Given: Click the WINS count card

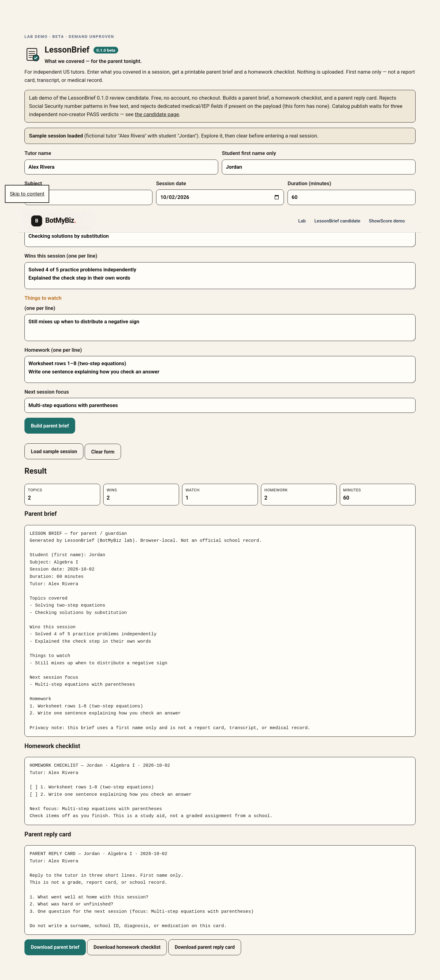Looking at the screenshot, I should click(141, 494).
